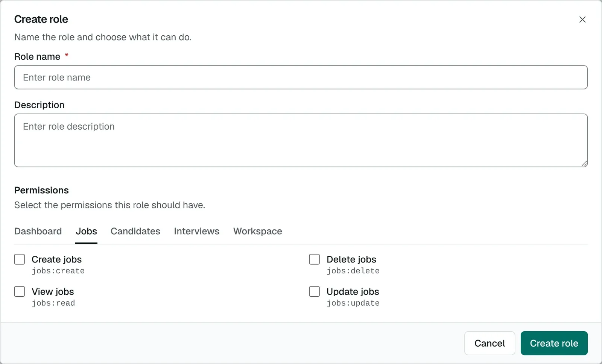Toggle the Update jobs checkbox
The width and height of the screenshot is (602, 364).
[315, 291]
